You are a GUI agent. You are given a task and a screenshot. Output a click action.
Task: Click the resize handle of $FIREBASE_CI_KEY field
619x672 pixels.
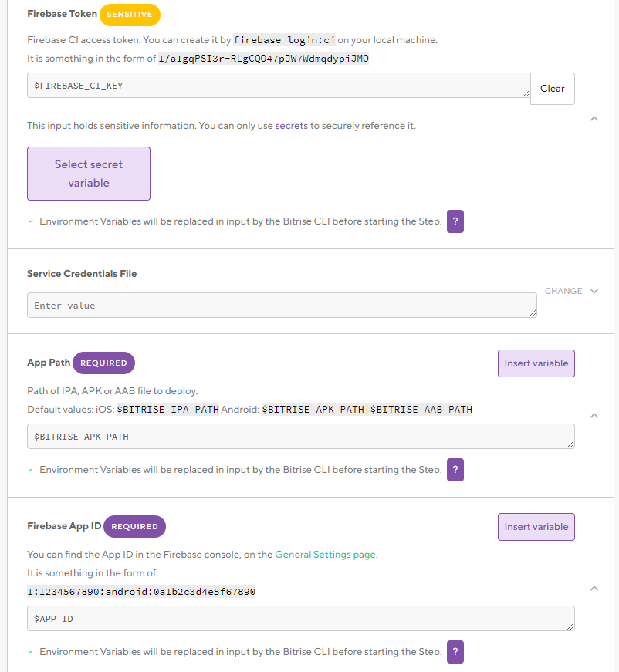[x=526, y=93]
